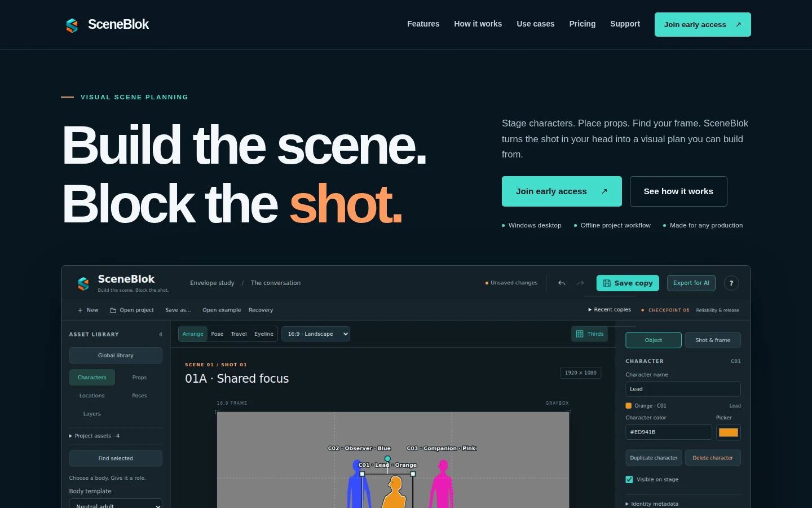Open help with the question mark button
812x508 pixels.
731,283
